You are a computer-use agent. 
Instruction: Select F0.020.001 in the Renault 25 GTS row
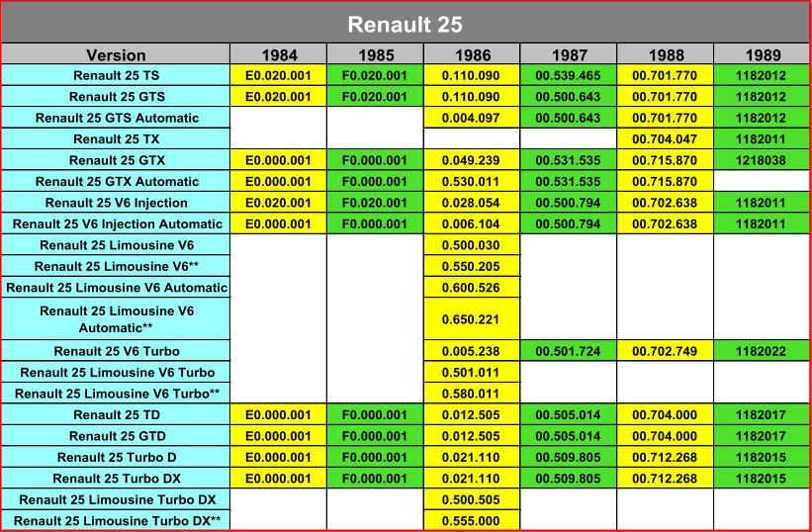coord(375,97)
